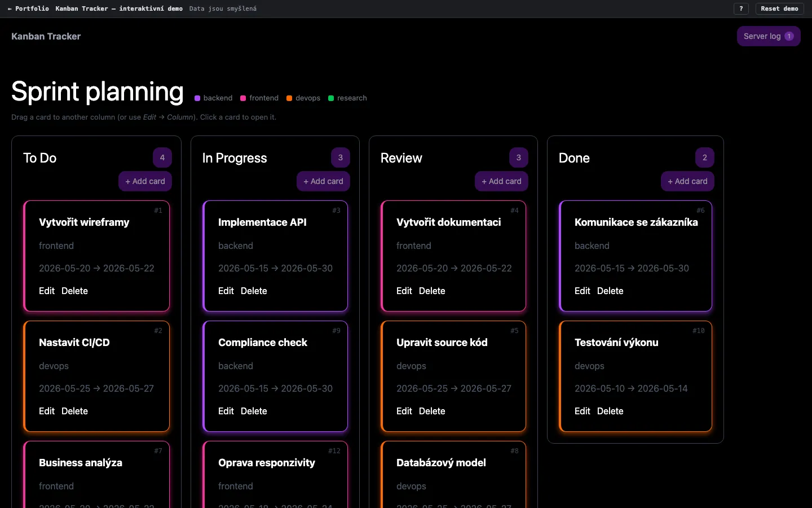Screen dimensions: 812x508
Task: Edit the Upravit source kód card
Action: point(404,411)
